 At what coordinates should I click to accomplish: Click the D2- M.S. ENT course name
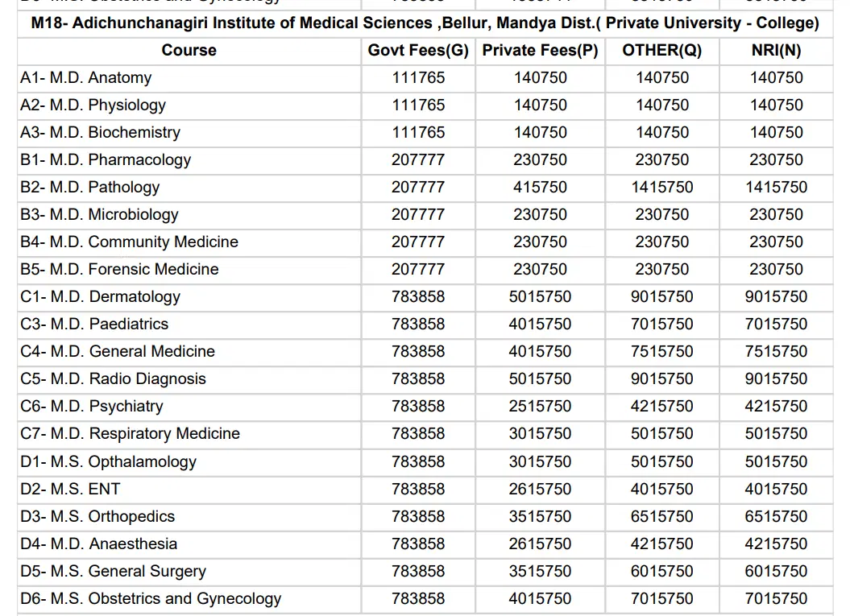(x=70, y=490)
